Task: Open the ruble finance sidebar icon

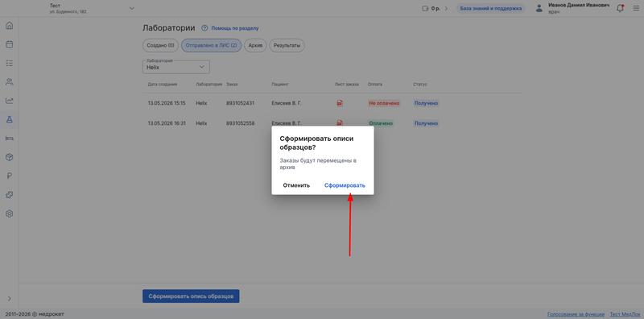Action: pyautogui.click(x=10, y=176)
